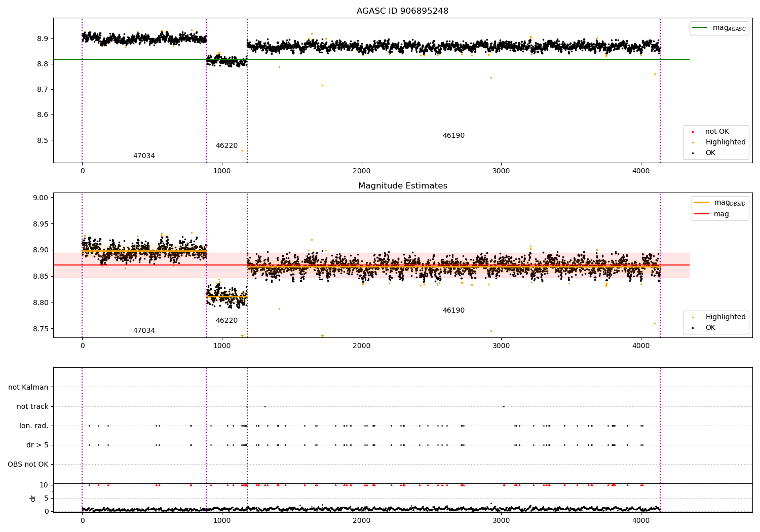Screen dimensions: 760x532
Task: Click the 'Ion. rad.' row label
Action: [x=34, y=426]
